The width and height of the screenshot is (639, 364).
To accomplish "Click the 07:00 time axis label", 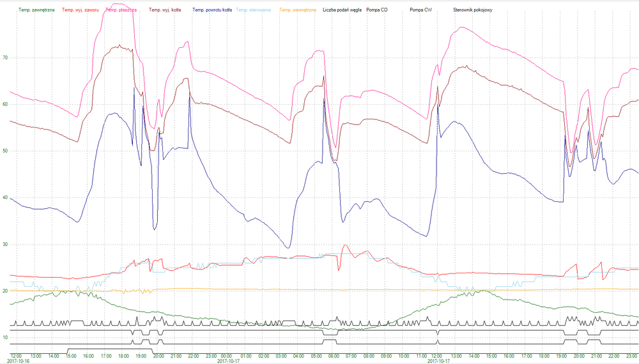I will [351, 356].
